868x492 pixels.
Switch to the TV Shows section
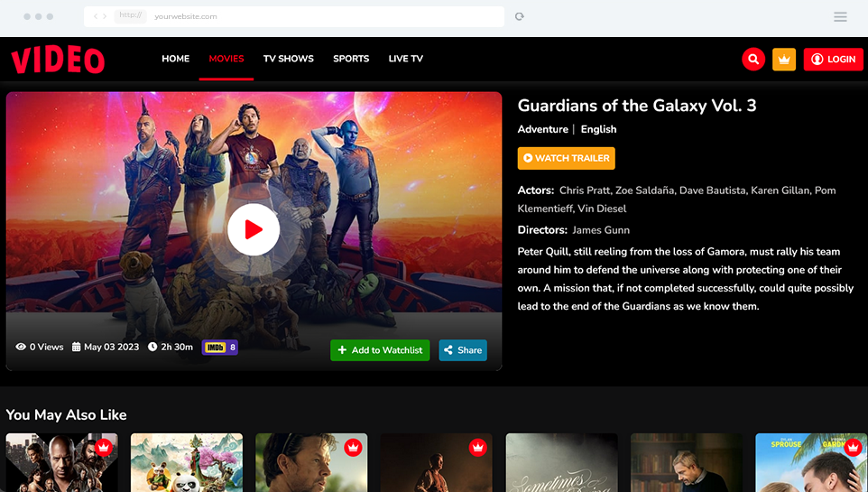289,59
